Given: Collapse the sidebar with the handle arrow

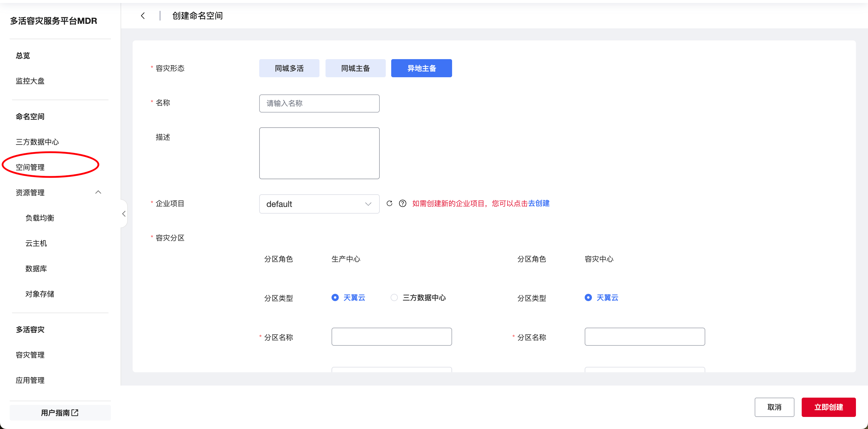Looking at the screenshot, I should 124,214.
